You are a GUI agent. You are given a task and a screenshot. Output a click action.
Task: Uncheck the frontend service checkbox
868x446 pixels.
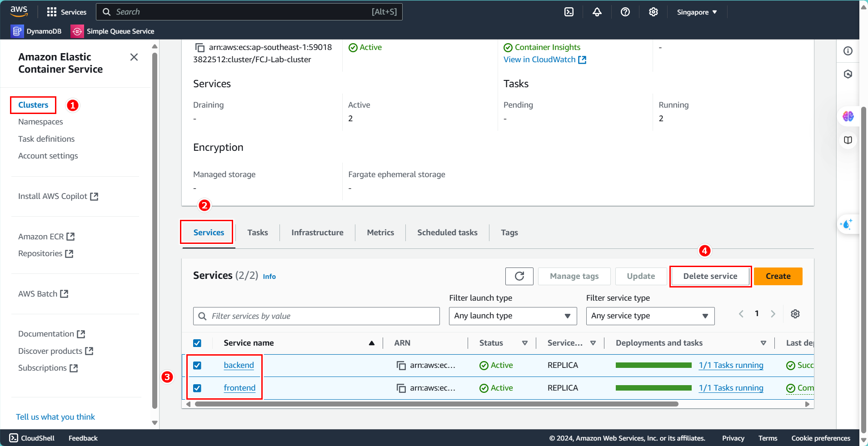tap(197, 388)
